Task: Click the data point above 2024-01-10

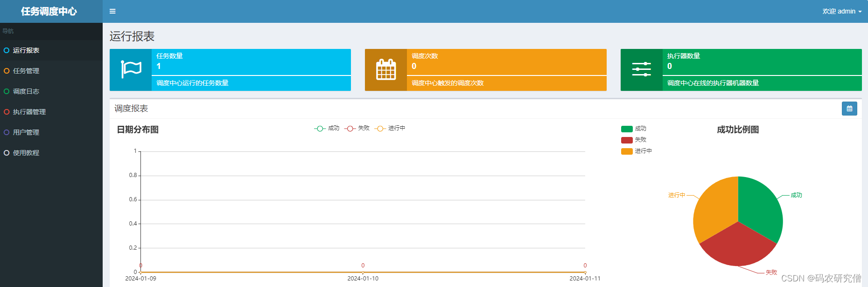Action: [x=363, y=272]
